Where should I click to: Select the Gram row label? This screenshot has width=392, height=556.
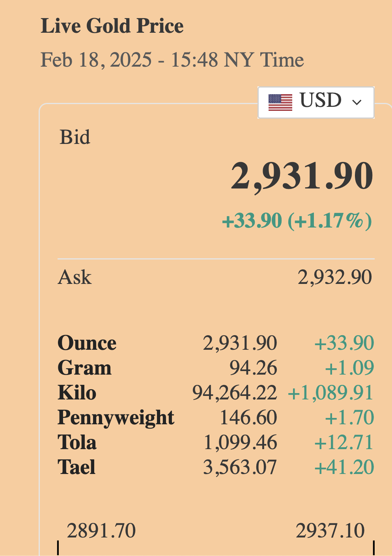(x=84, y=368)
